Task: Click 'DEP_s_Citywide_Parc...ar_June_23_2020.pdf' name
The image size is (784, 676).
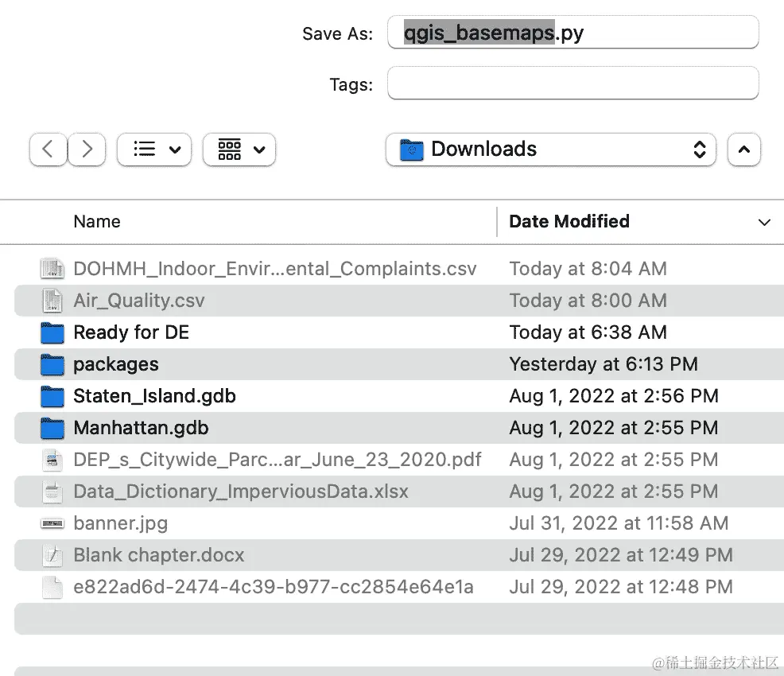Action: point(278,460)
